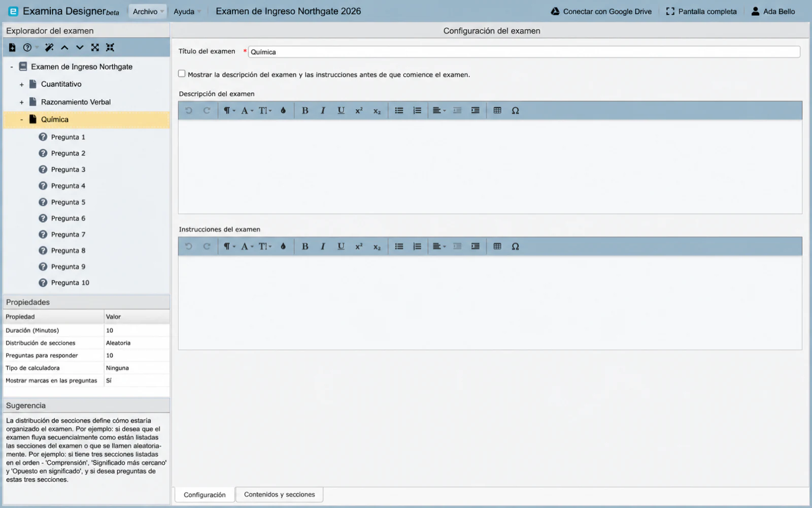Open font family dropdown in Descripción del examen toolbar
The height and width of the screenshot is (508, 812).
[x=247, y=110]
